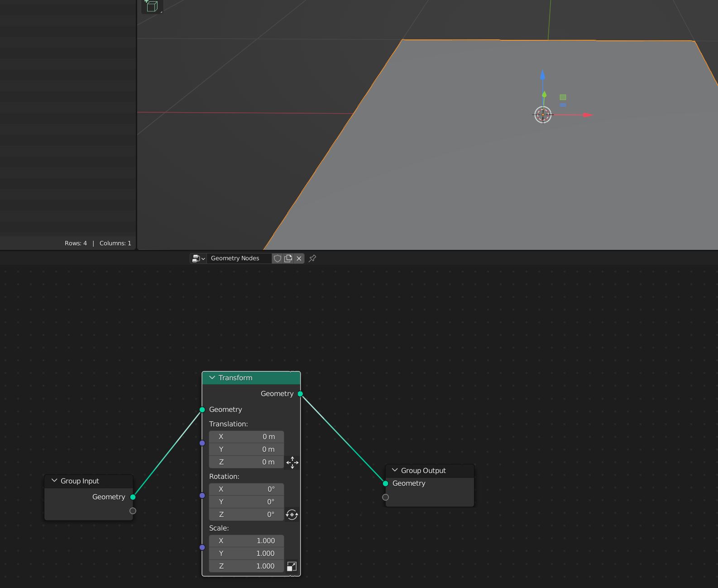Screen dimensions: 718x588
Task: Select the Add Cube tool icon
Action: pos(152,6)
